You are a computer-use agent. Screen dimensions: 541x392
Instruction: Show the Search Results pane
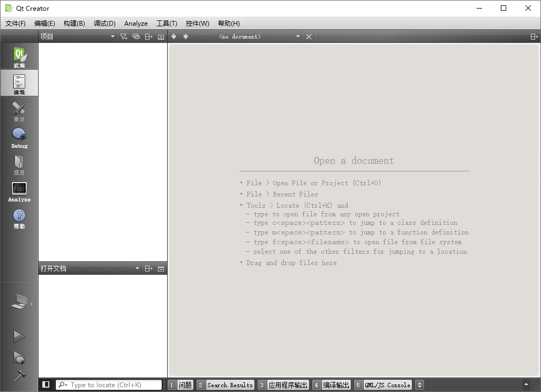226,385
